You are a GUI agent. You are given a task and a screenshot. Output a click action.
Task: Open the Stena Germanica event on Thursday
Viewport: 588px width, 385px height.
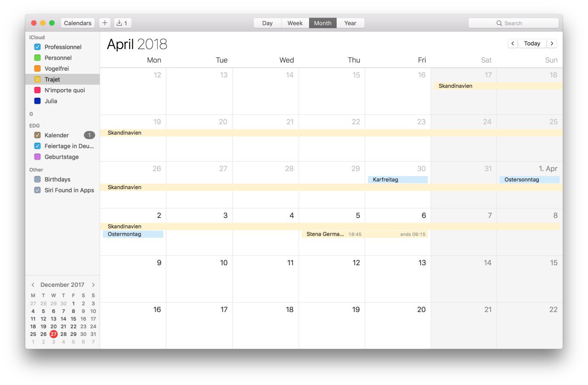(325, 234)
